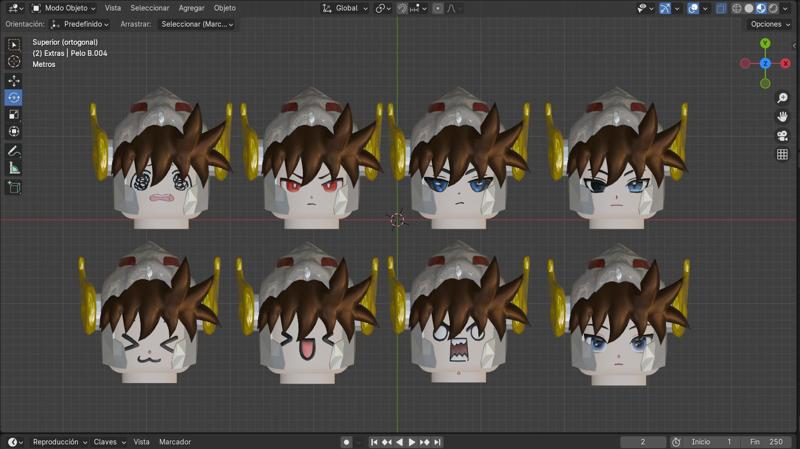The height and width of the screenshot is (449, 800).
Task: Play the animation forward
Action: (x=412, y=442)
